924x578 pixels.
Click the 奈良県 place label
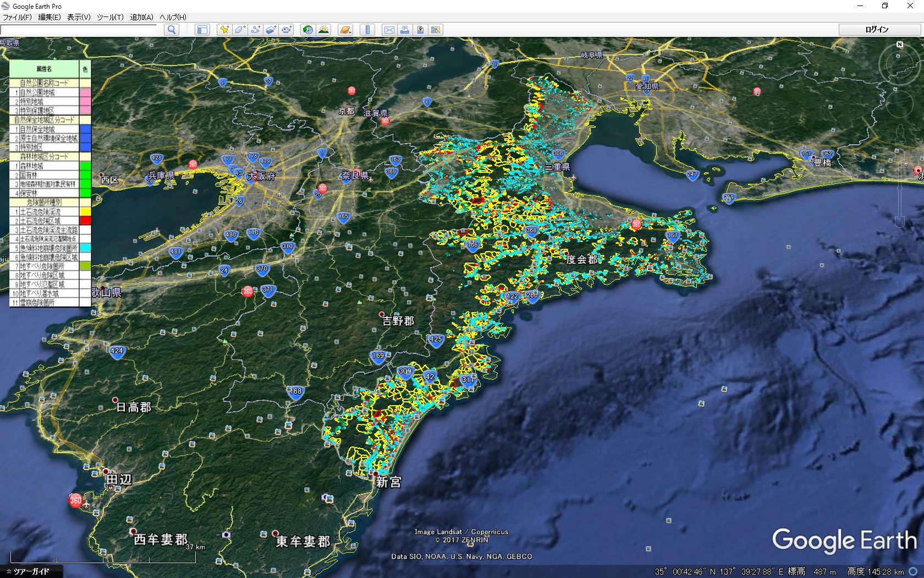355,176
